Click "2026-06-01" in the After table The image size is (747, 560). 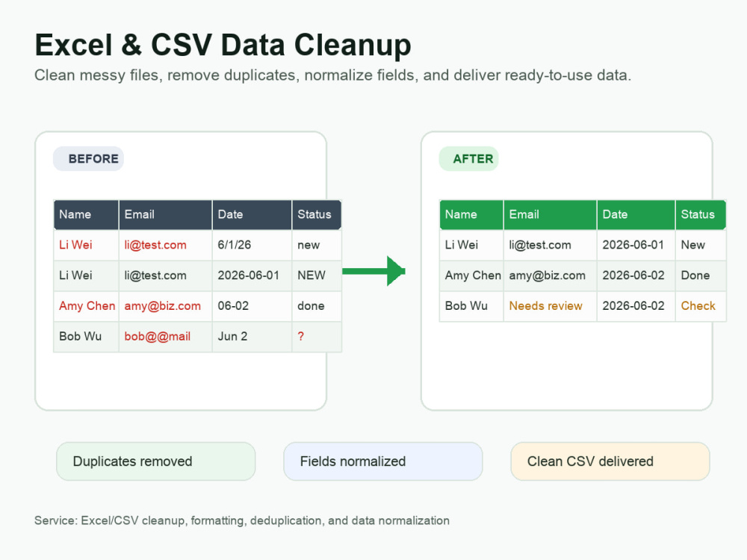[636, 245]
